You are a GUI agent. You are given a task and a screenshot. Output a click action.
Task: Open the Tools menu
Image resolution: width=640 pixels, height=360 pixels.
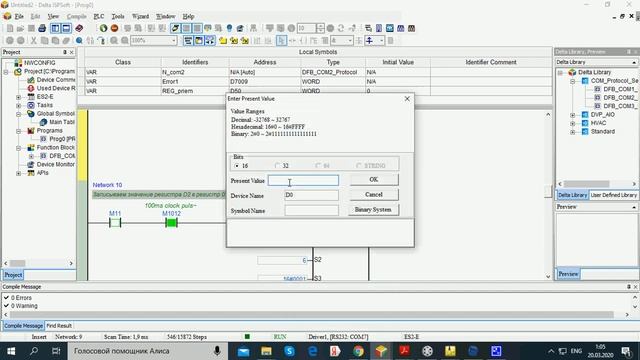(118, 16)
